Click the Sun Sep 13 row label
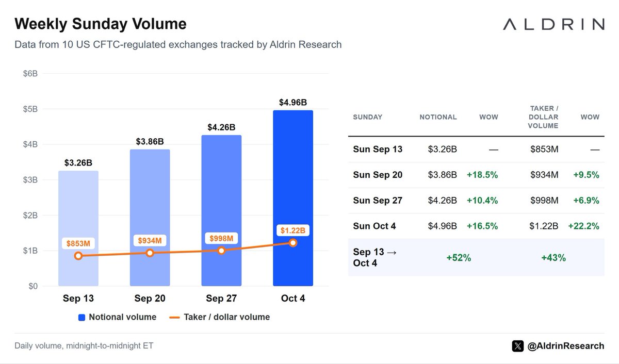 [x=378, y=150]
